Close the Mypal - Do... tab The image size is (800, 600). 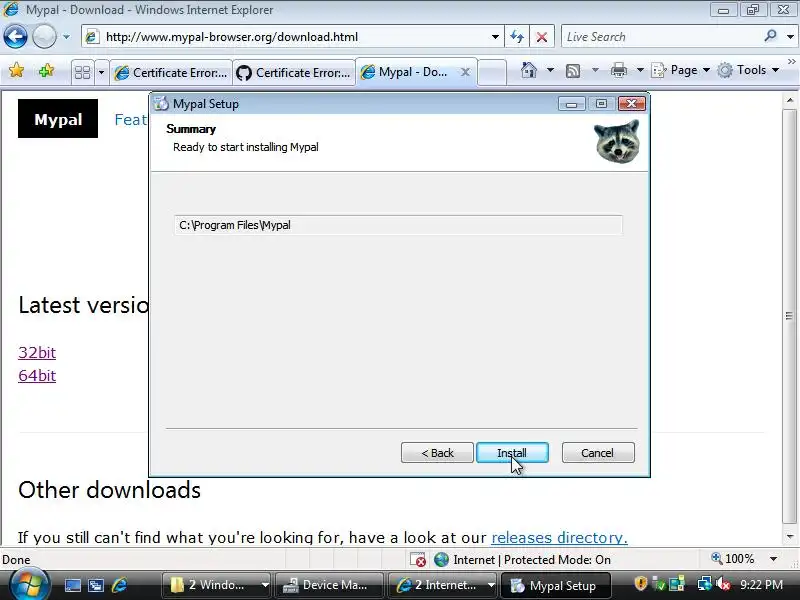tap(465, 72)
